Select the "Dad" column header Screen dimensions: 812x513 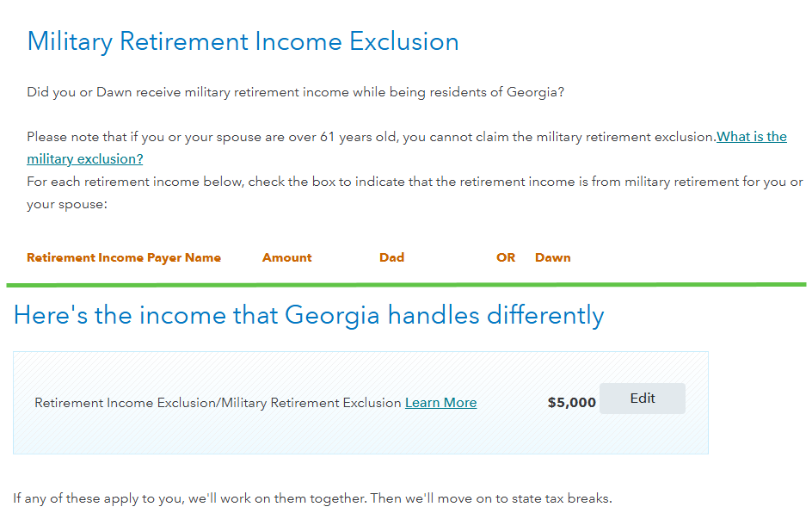point(391,256)
